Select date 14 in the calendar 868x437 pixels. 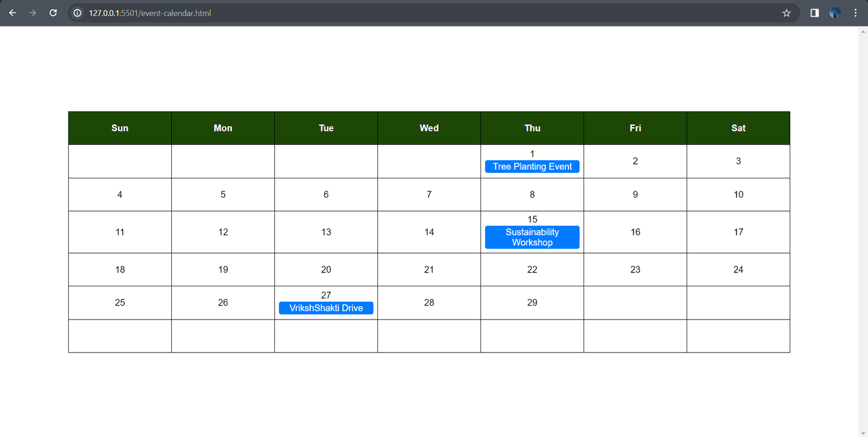click(429, 232)
